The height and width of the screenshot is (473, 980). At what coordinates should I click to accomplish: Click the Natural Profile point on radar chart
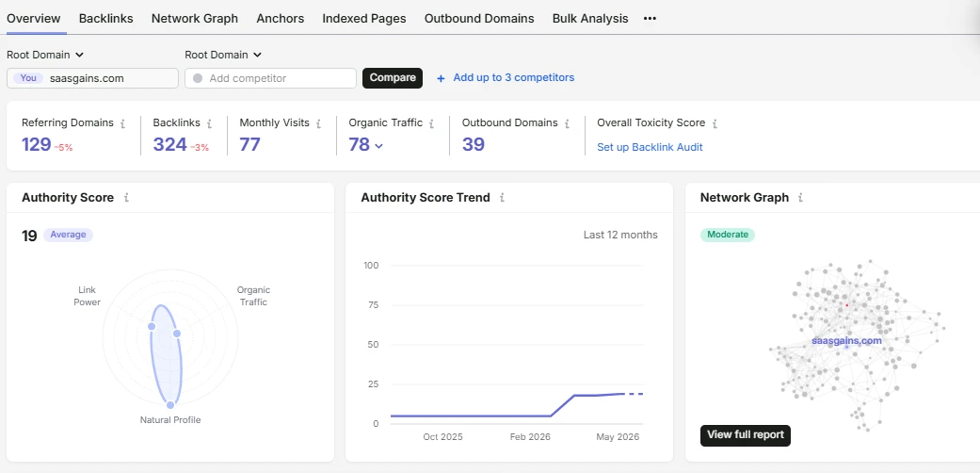pos(170,405)
